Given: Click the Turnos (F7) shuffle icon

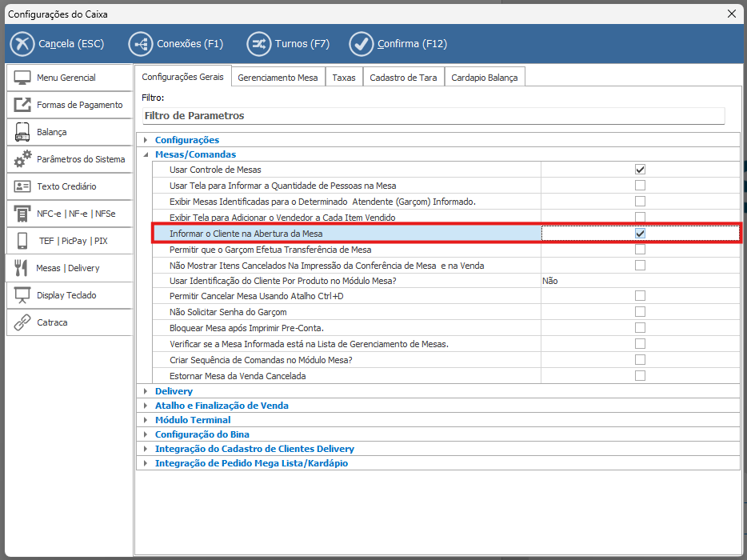Looking at the screenshot, I should (258, 43).
